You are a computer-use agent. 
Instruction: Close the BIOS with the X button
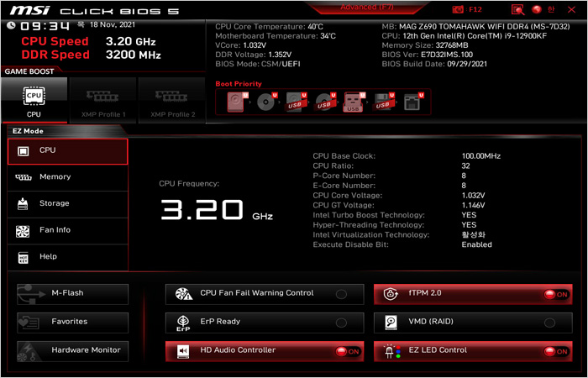[571, 10]
